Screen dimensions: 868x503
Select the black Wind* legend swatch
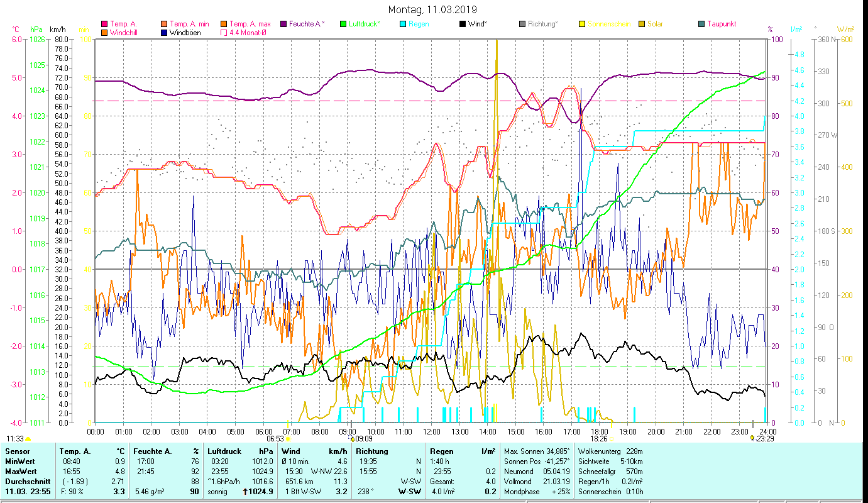463,25
